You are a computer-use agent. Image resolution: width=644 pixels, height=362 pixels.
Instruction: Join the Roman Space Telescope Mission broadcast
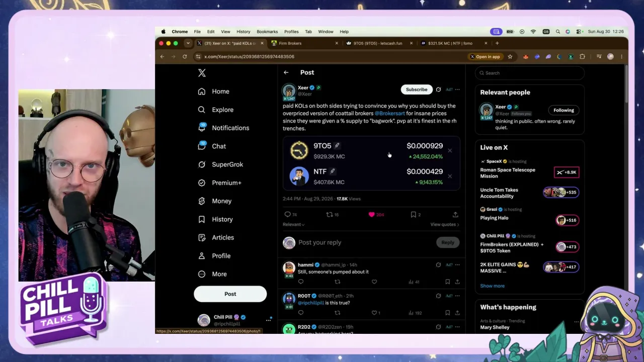(x=567, y=172)
